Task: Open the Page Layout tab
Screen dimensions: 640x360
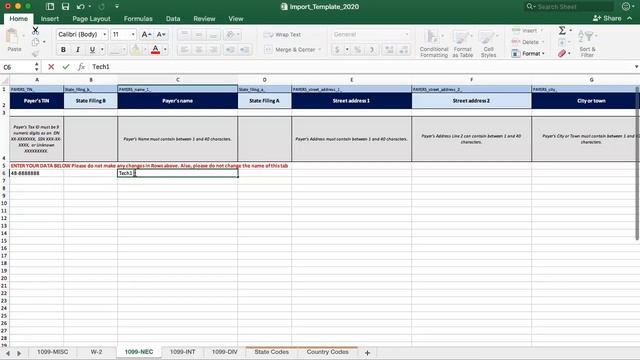Action: pos(91,19)
